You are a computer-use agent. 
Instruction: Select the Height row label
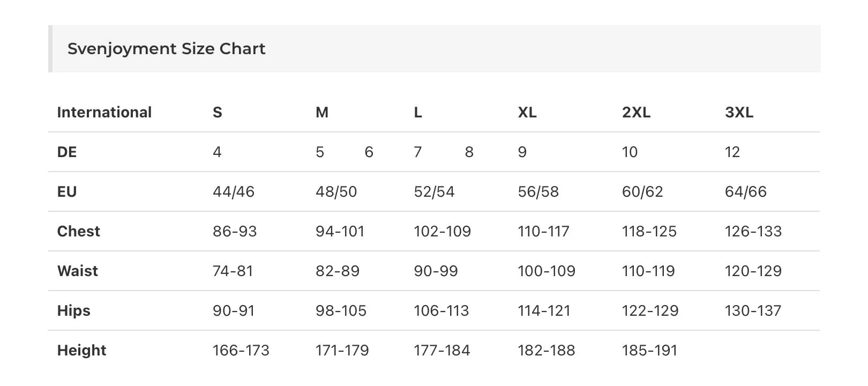coord(82,350)
